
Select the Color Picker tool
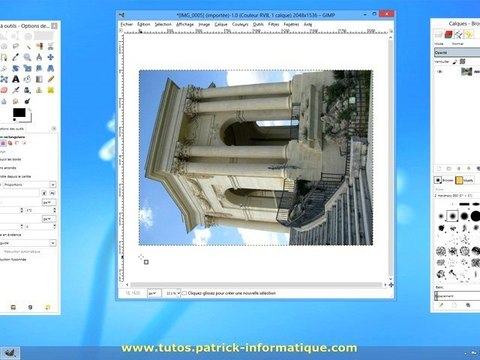(16, 57)
